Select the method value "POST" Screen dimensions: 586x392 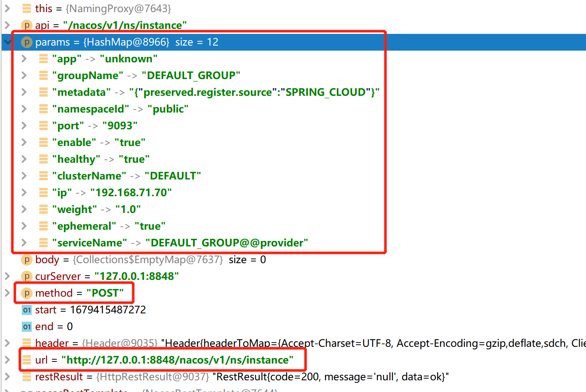click(x=105, y=293)
